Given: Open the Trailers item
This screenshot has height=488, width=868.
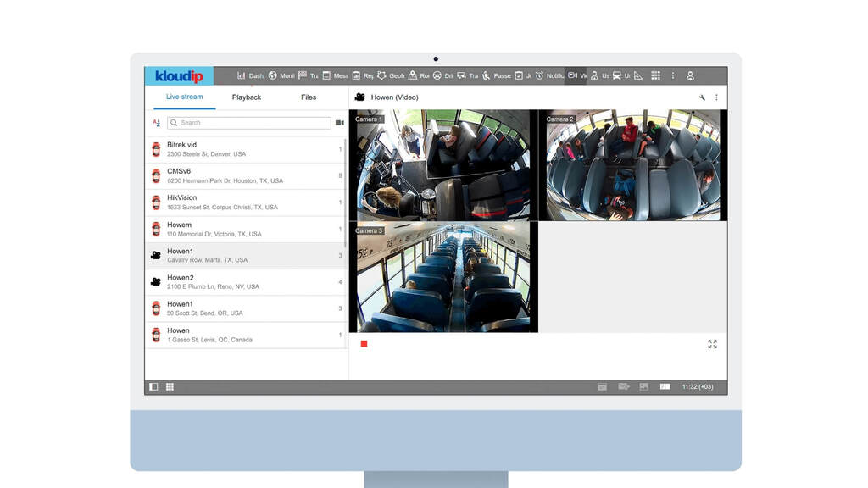Looking at the screenshot, I should (467, 75).
